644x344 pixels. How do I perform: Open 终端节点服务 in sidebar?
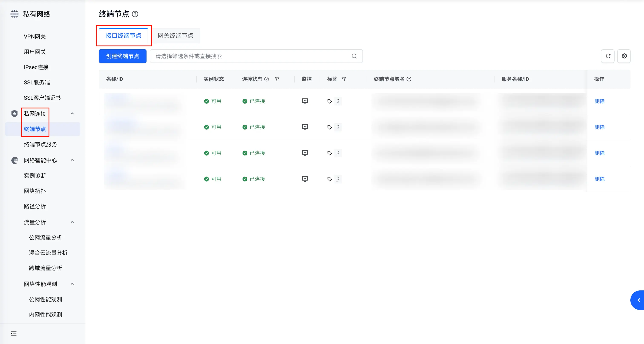(40, 144)
